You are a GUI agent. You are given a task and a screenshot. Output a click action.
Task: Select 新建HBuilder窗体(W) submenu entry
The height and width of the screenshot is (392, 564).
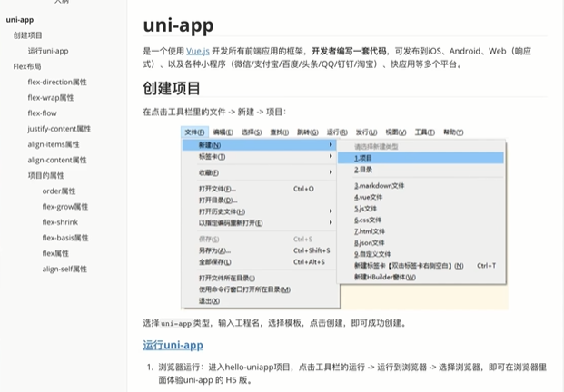[x=421, y=278]
